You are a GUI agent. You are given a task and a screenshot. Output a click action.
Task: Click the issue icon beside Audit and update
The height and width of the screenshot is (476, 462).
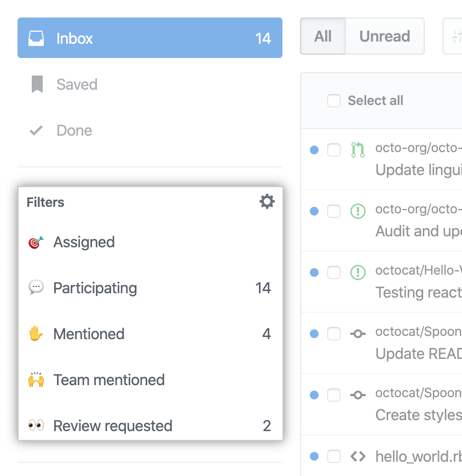point(357,211)
